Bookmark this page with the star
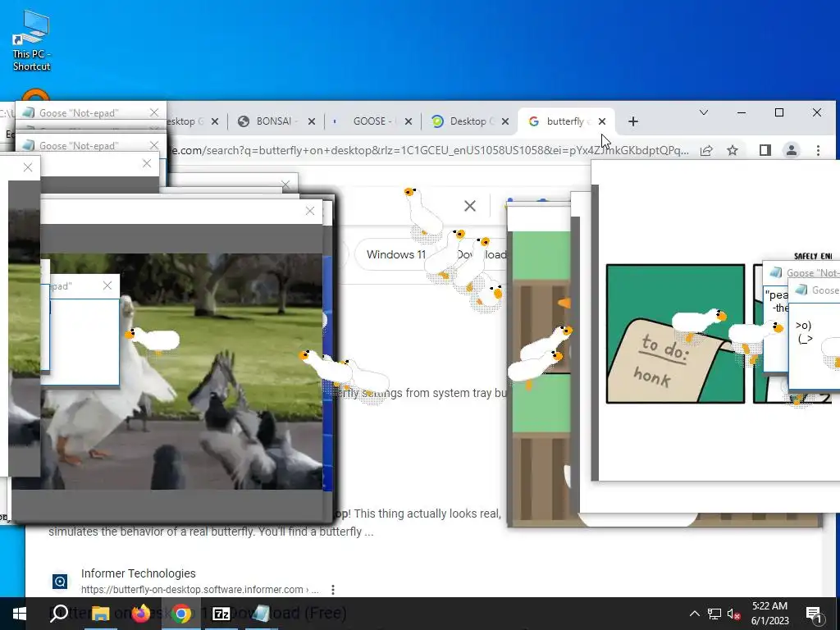This screenshot has width=840, height=630. [x=733, y=151]
